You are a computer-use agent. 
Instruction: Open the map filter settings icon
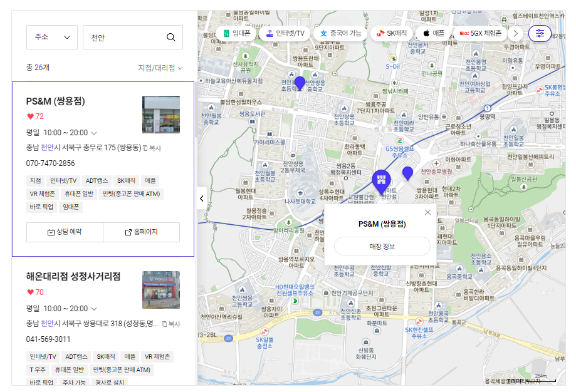pyautogui.click(x=540, y=33)
